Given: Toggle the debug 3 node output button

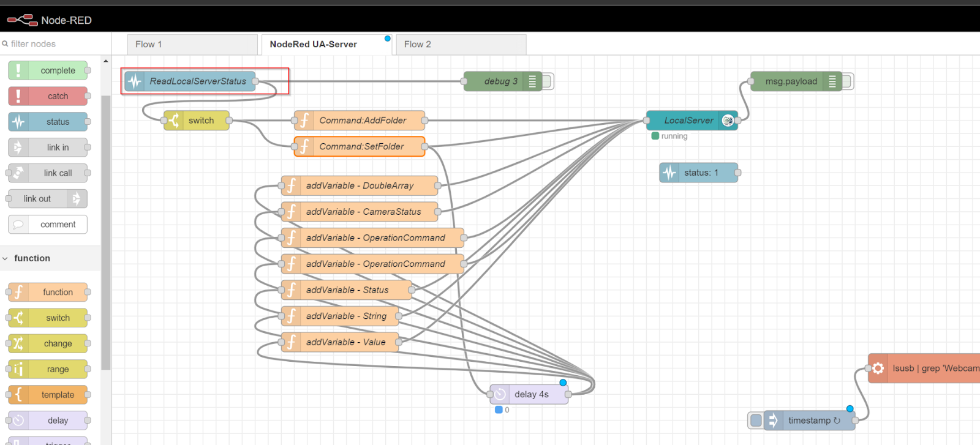Looking at the screenshot, I should (x=548, y=81).
